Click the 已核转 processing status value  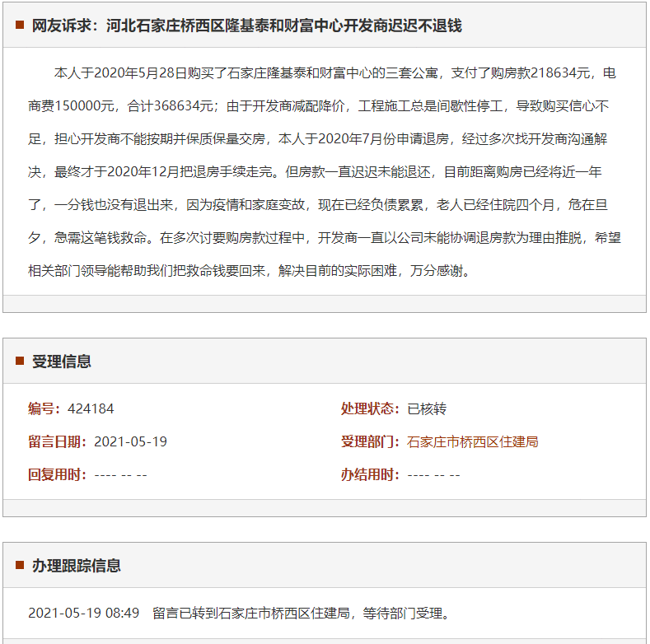tap(427, 408)
